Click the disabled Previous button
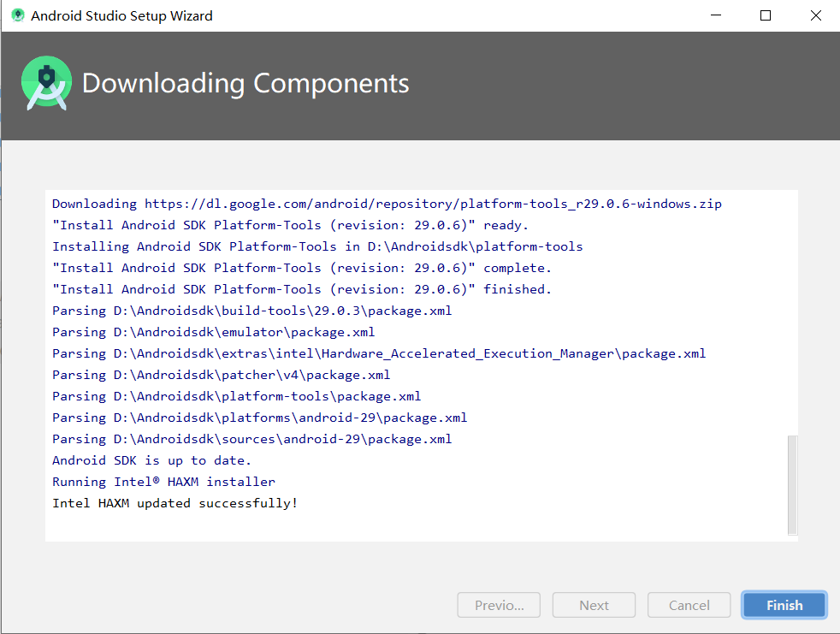Viewport: 840px width, 634px height. click(499, 605)
